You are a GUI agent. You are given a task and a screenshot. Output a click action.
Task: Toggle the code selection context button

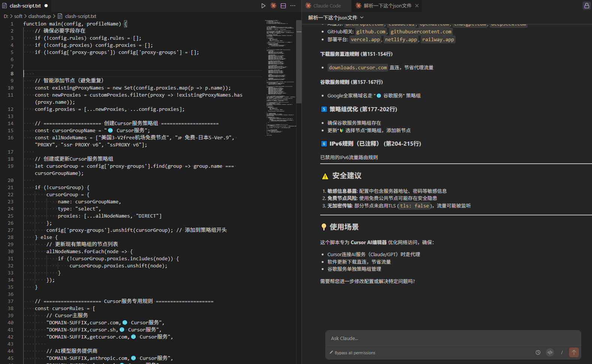[x=550, y=352]
